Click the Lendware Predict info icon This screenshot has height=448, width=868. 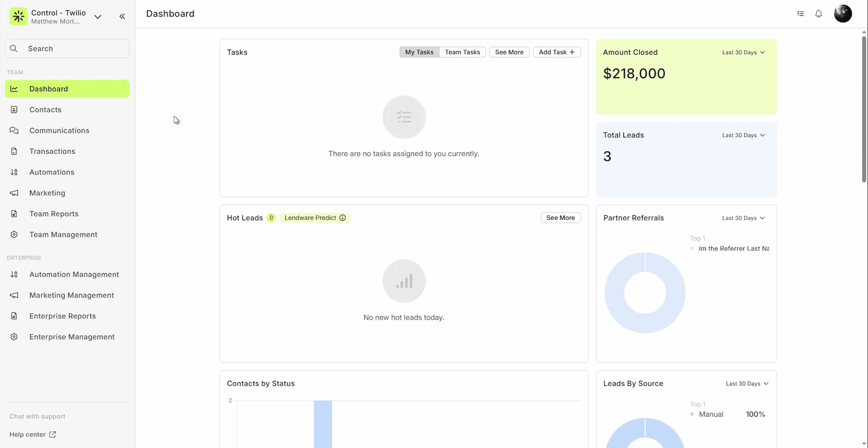coord(343,218)
